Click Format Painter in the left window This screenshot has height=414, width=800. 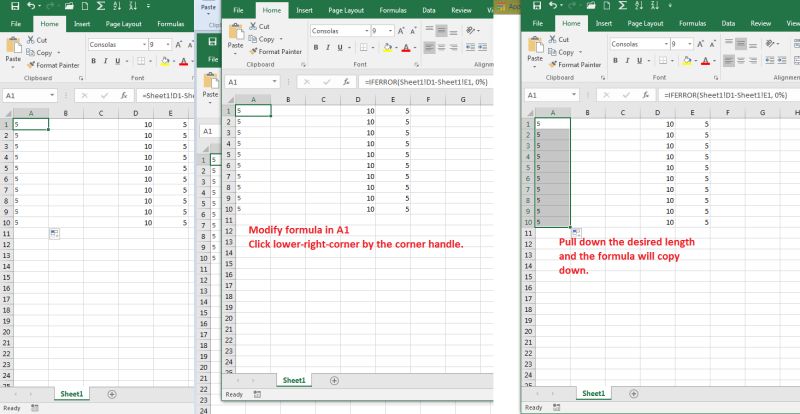click(x=53, y=65)
